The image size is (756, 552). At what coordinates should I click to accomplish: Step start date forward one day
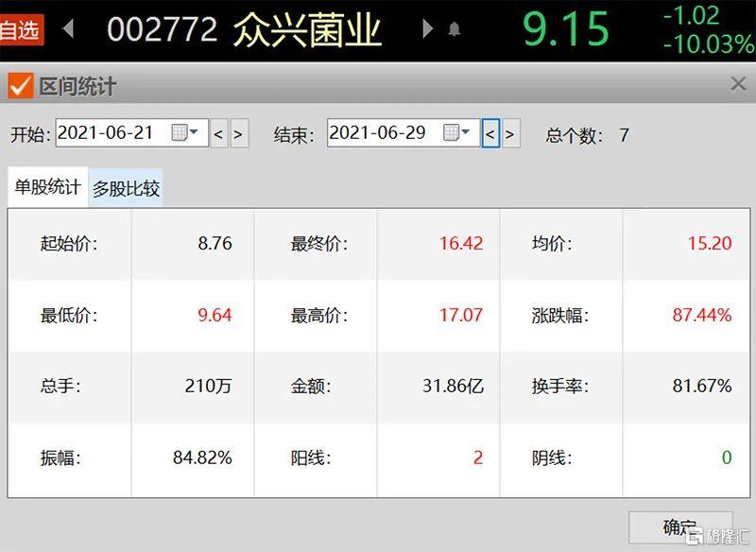[x=239, y=133]
